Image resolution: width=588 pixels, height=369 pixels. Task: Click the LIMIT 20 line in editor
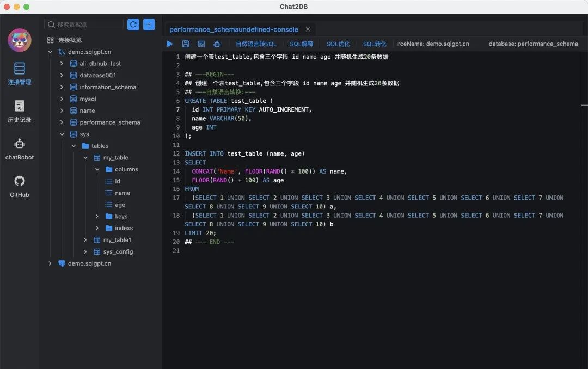(x=200, y=233)
